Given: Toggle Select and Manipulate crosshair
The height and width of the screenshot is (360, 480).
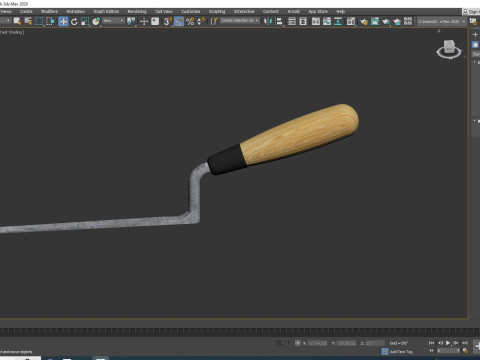Looking at the screenshot, I should (144, 22).
